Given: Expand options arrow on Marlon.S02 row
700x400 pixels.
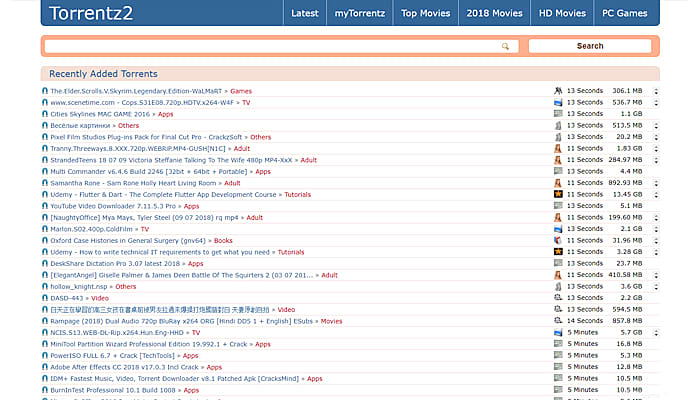Looking at the screenshot, I should click(x=656, y=229).
